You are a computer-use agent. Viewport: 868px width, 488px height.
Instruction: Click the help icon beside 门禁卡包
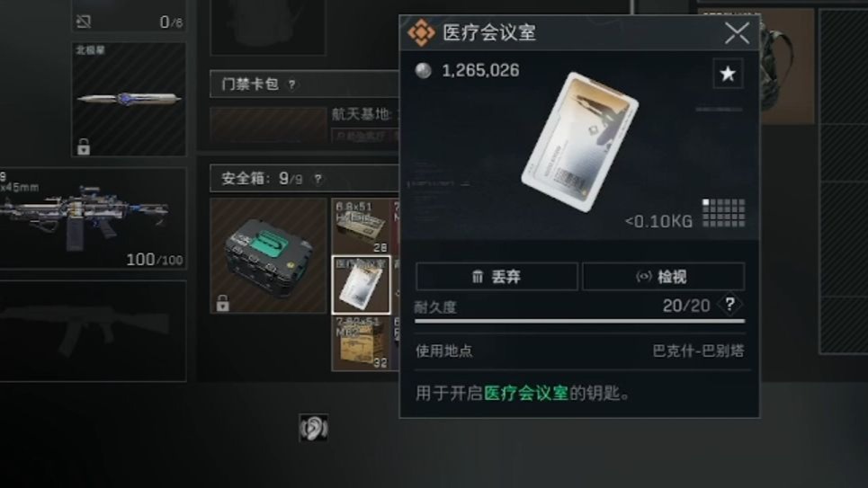click(x=291, y=84)
